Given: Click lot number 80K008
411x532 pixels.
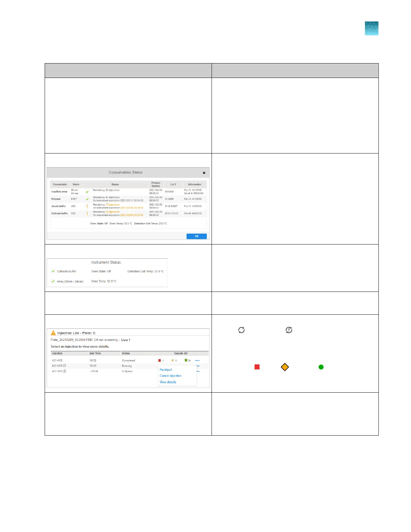Looking at the screenshot, I should tap(169, 192).
